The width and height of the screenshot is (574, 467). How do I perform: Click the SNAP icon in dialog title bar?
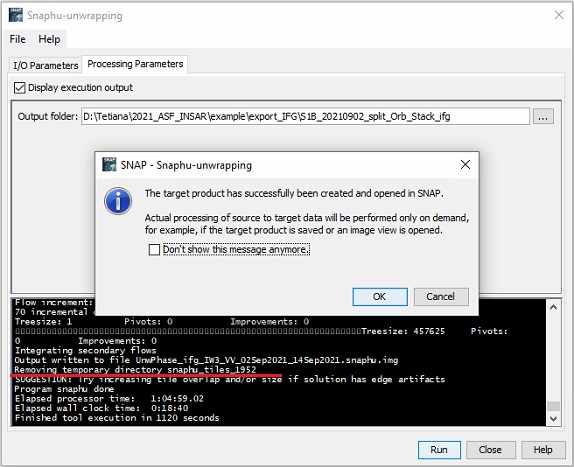(109, 165)
